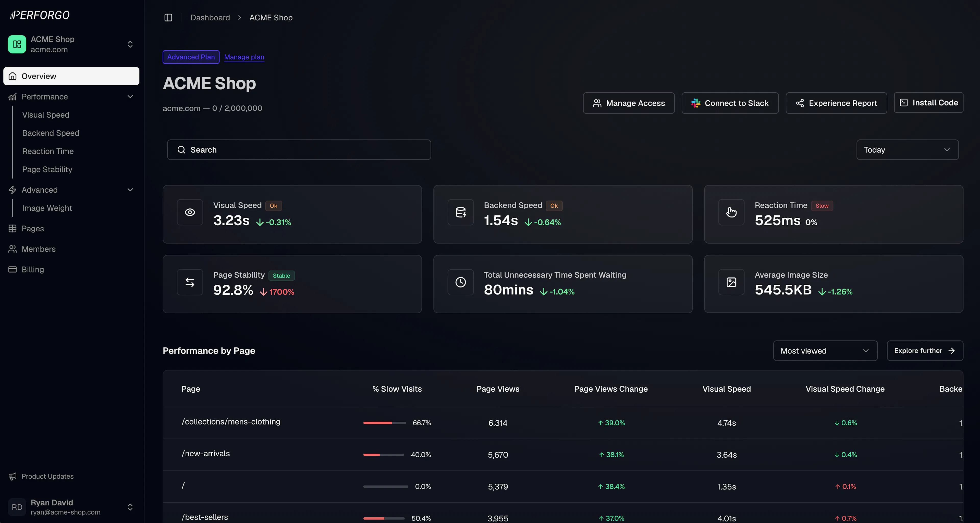The image size is (980, 523).
Task: Click the 66.7% slow visits bar
Action: point(385,423)
